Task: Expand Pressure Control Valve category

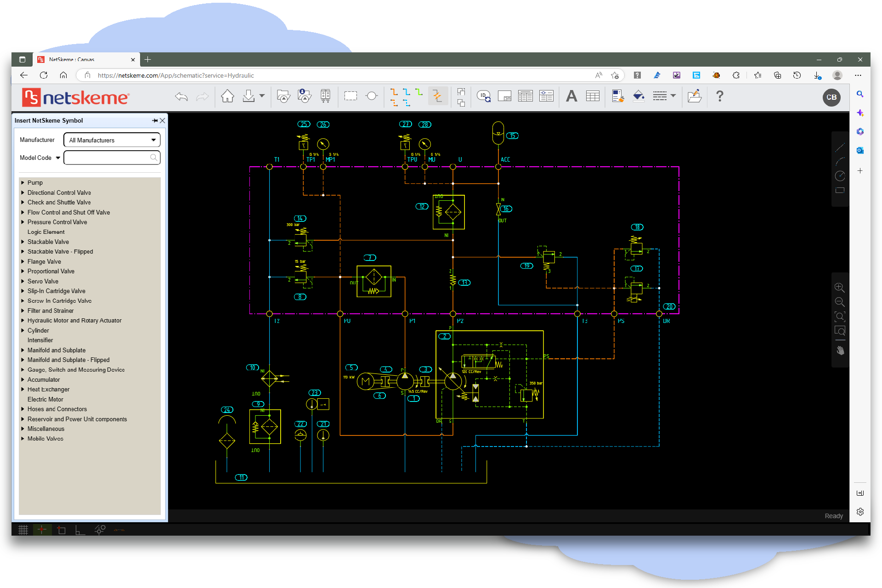Action: click(x=23, y=222)
